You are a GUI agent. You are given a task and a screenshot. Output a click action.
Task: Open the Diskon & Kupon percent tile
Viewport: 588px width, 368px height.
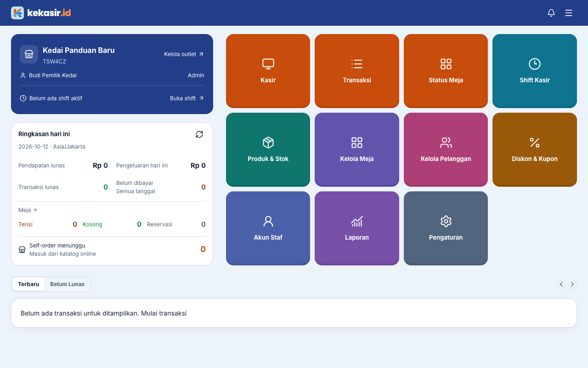coord(535,149)
